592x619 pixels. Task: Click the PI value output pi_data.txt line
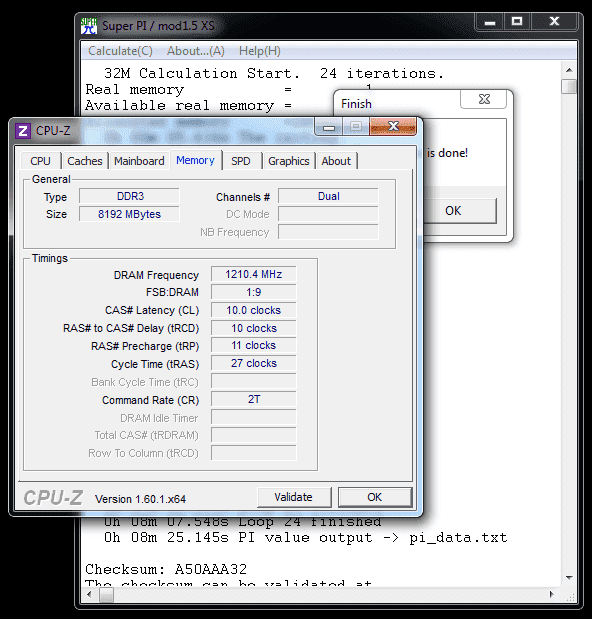[306, 538]
